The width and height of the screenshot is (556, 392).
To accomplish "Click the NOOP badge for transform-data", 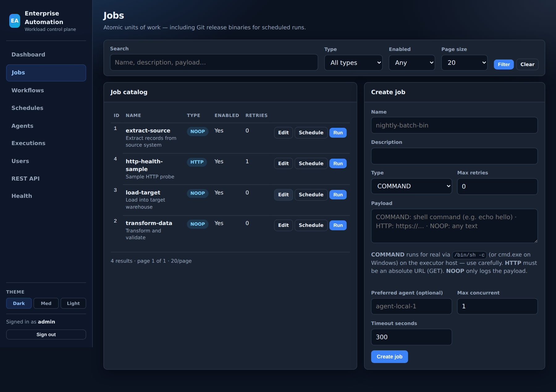I will coord(198,224).
